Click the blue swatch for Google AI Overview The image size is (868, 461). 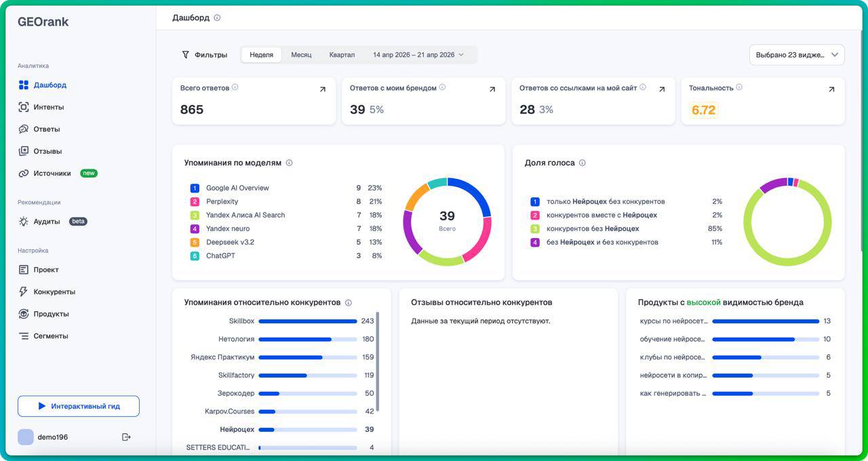[x=195, y=188]
